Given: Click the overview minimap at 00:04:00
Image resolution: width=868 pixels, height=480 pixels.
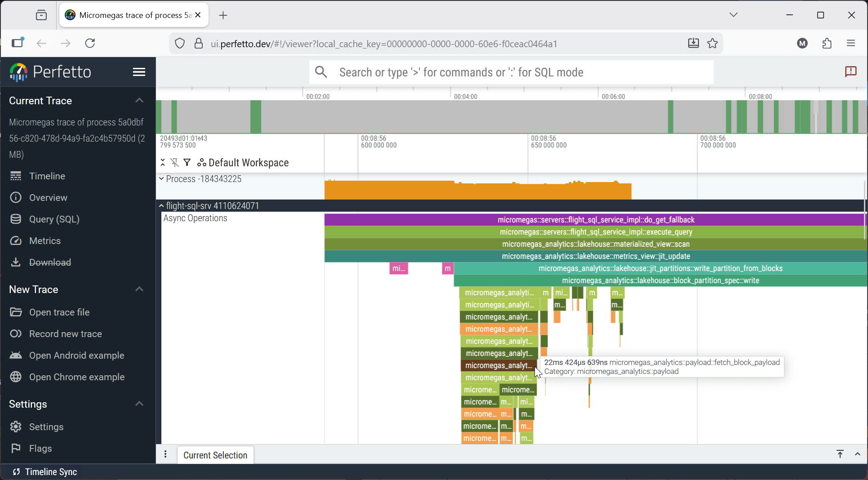Looking at the screenshot, I should point(451,116).
